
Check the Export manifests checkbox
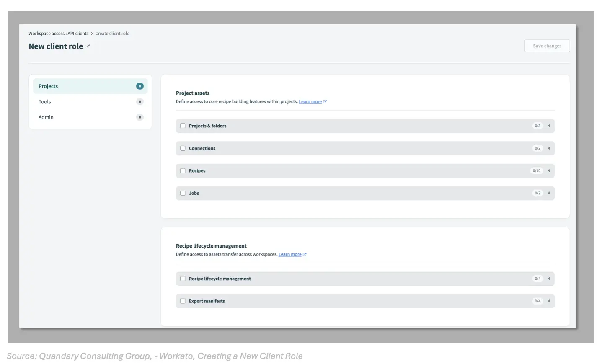click(x=183, y=301)
